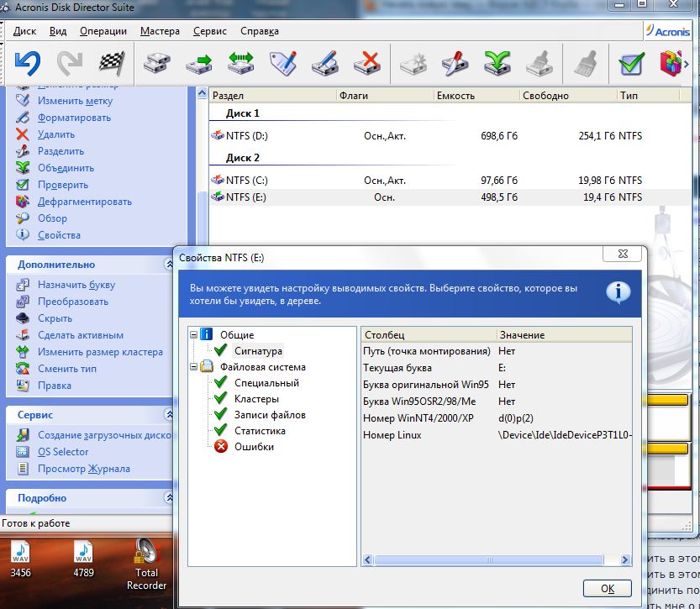Open the Операции menu

pyautogui.click(x=103, y=31)
